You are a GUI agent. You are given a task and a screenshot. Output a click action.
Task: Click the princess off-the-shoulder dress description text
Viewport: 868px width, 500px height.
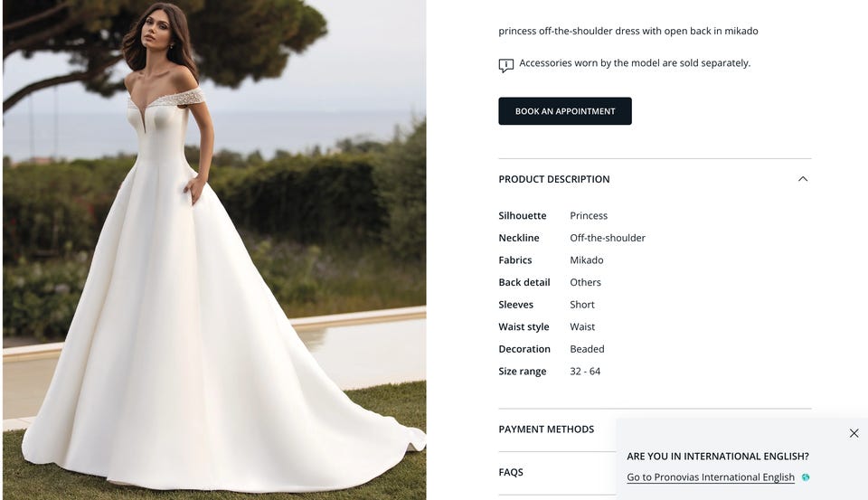627,31
